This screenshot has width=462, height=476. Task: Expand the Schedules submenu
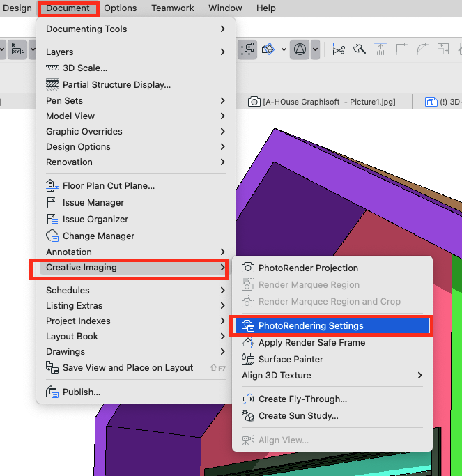pyautogui.click(x=136, y=290)
